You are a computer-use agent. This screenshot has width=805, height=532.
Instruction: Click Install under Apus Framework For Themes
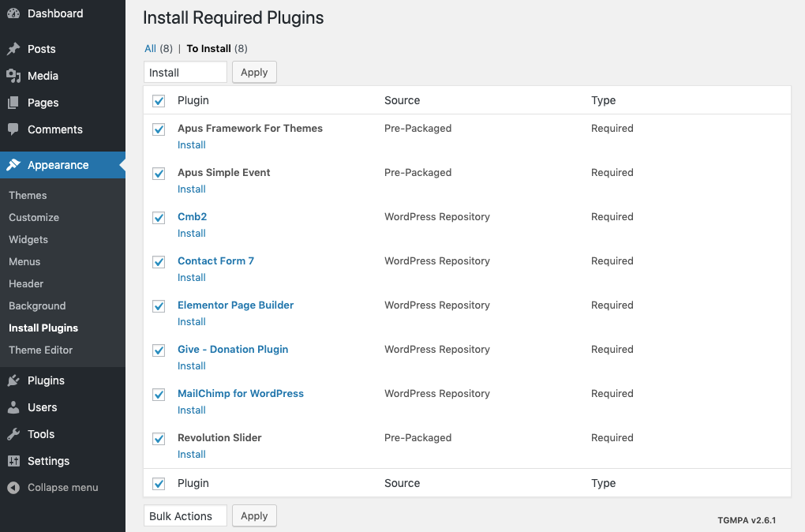[192, 144]
